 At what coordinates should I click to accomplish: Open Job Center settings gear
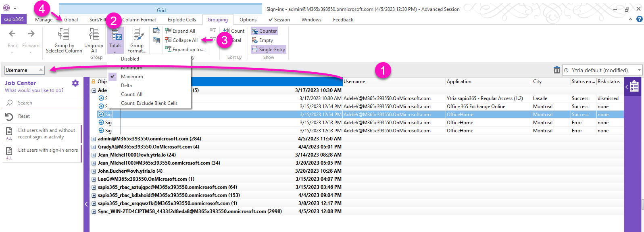75,83
